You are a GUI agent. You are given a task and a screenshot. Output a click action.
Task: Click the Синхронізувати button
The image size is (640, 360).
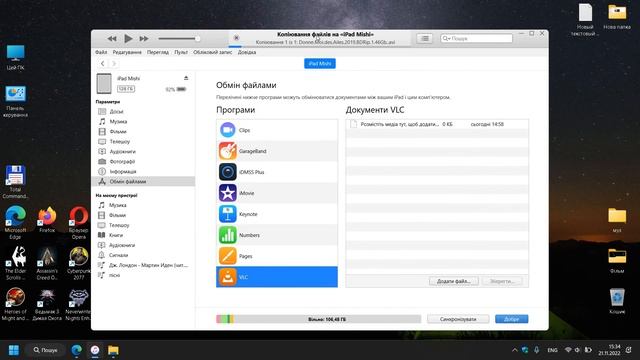tap(458, 319)
